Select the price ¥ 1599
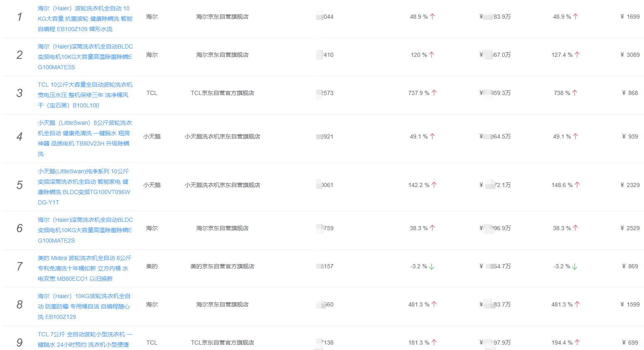 [x=630, y=304]
